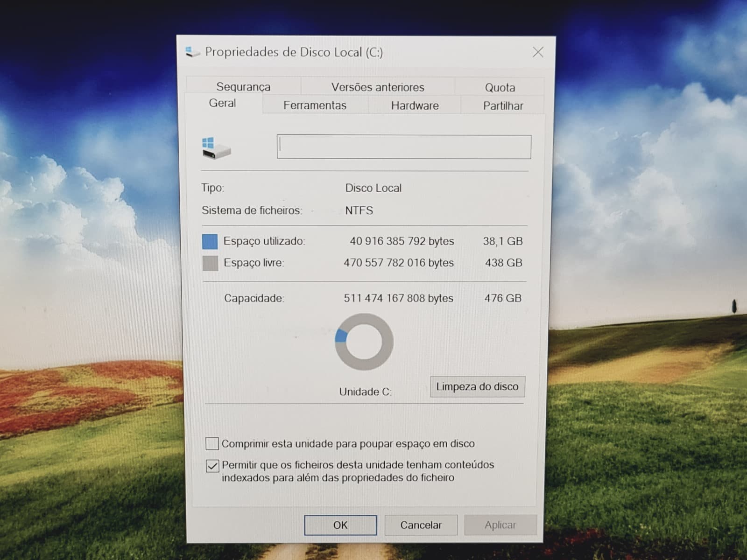Click the '40 916 385 792 bytes' value
Viewport: 747px width, 560px height.
(x=402, y=241)
